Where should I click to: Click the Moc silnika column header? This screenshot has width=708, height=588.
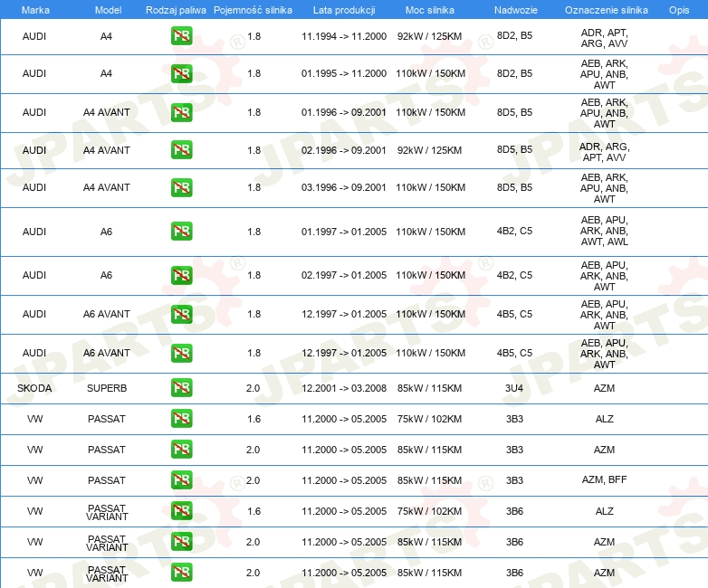pyautogui.click(x=430, y=10)
